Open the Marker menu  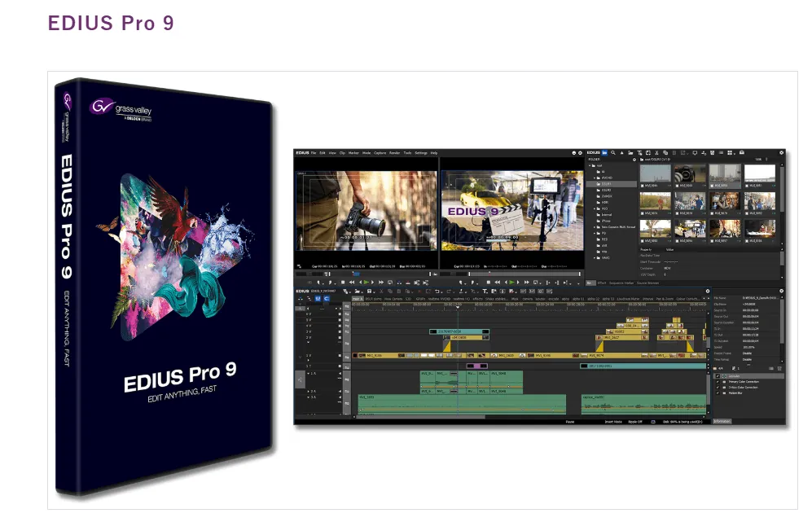tap(353, 153)
